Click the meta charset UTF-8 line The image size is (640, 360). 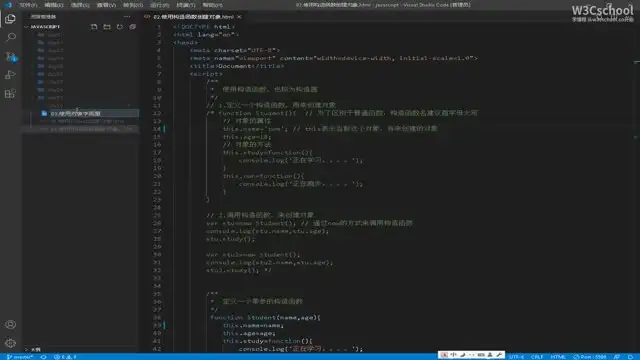click(x=235, y=50)
